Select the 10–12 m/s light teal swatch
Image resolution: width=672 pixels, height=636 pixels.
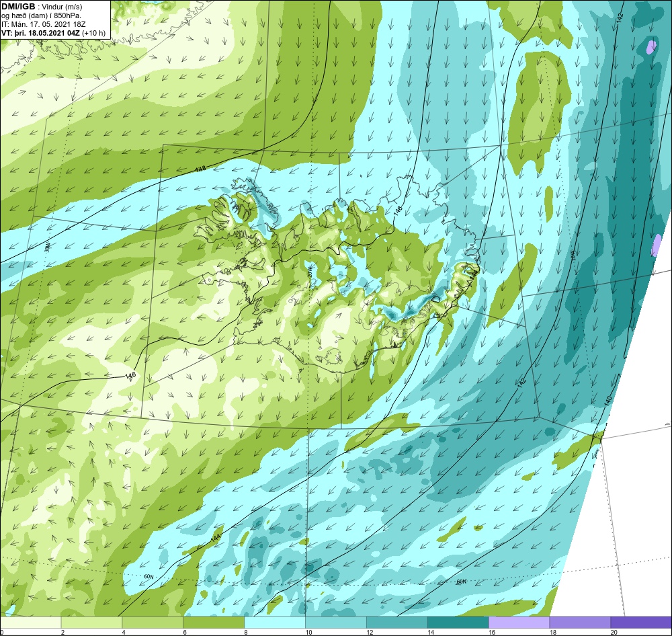(336, 622)
